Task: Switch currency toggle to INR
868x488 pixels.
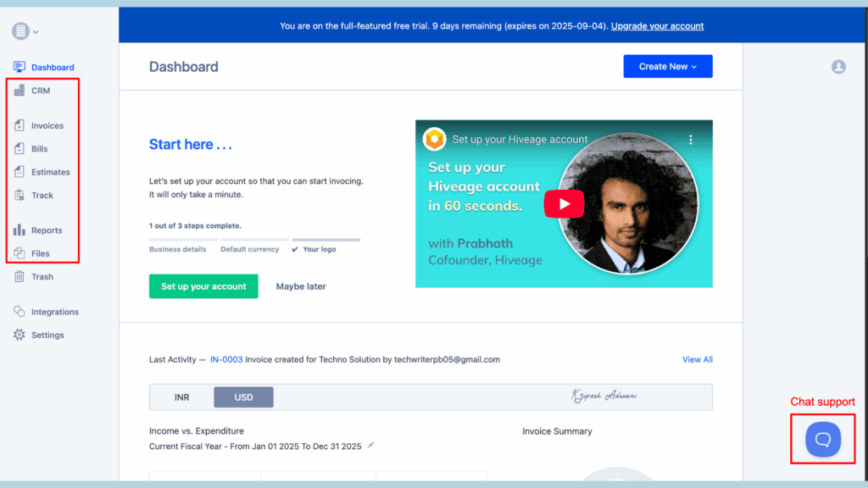Action: tap(181, 397)
